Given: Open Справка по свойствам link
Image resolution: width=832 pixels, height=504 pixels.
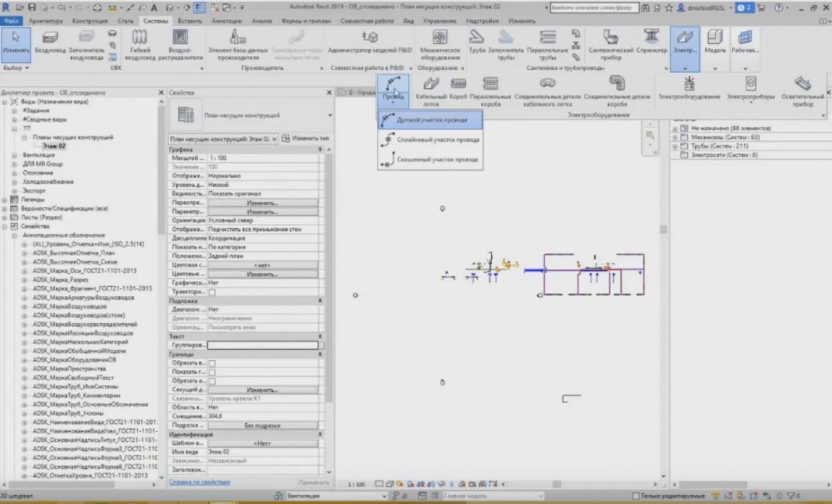Looking at the screenshot, I should coord(200,482).
